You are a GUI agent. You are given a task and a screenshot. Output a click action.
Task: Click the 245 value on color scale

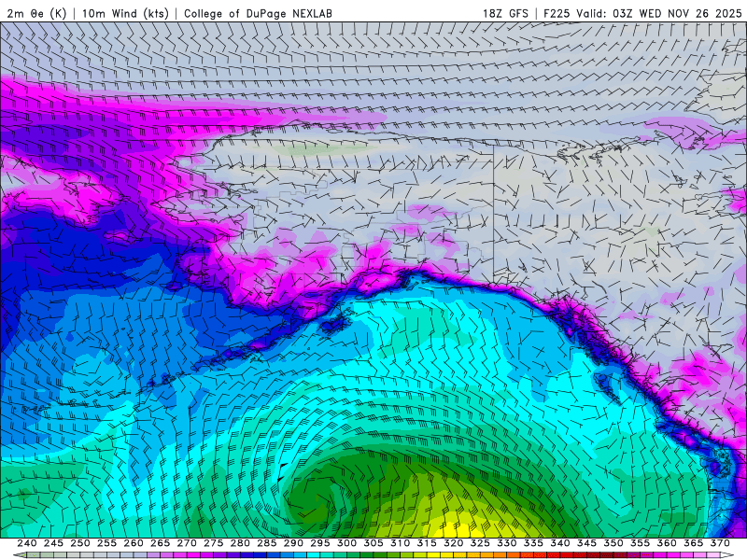(53, 543)
